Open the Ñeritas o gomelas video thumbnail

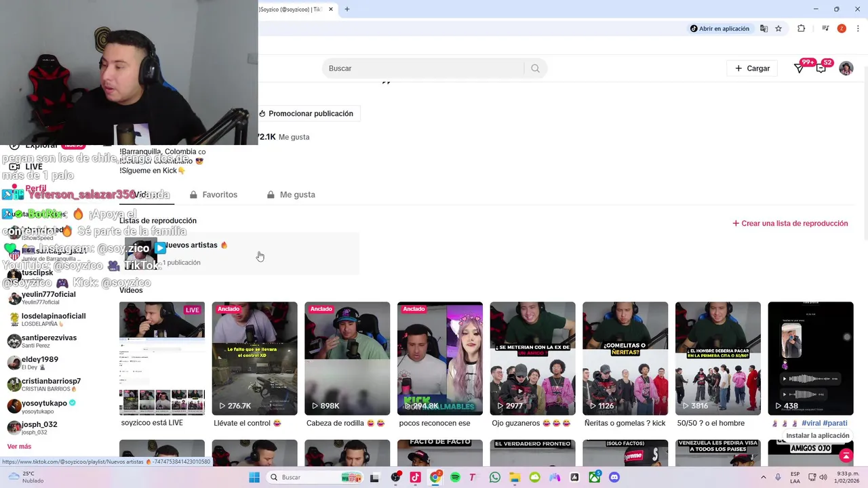[625, 359]
